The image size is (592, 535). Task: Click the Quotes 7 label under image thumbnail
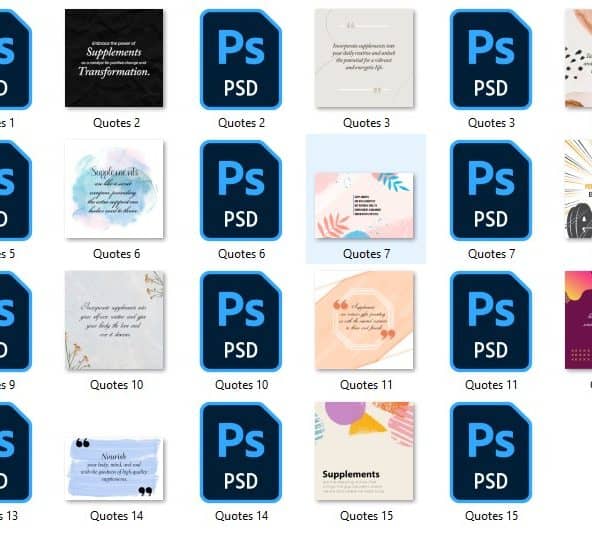(x=366, y=254)
